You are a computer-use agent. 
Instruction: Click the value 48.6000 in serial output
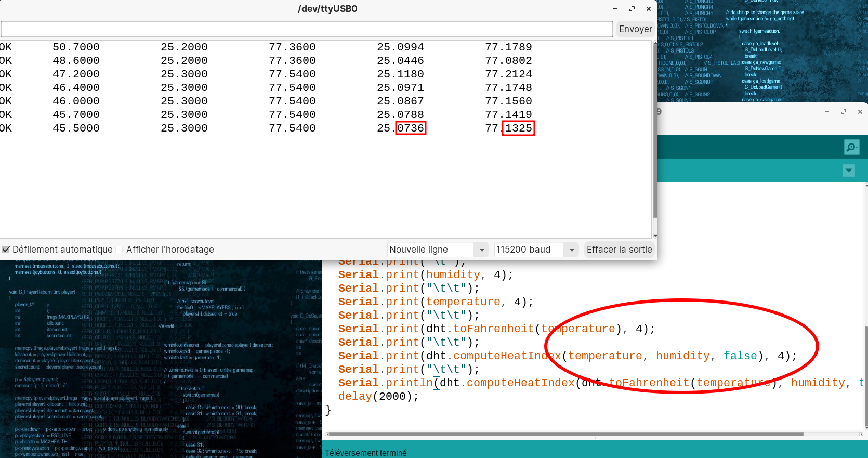pyautogui.click(x=76, y=61)
